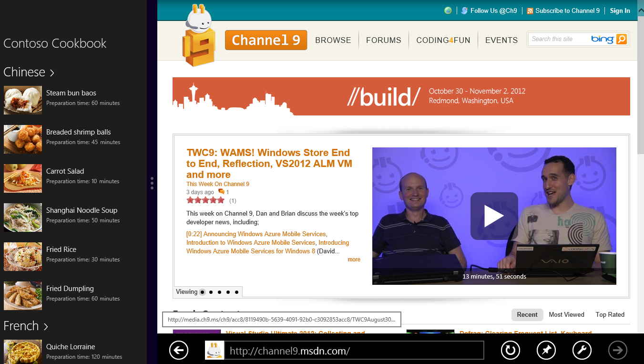Open Quiche Lorraine thumbnail
The image size is (644, 364).
point(23,352)
